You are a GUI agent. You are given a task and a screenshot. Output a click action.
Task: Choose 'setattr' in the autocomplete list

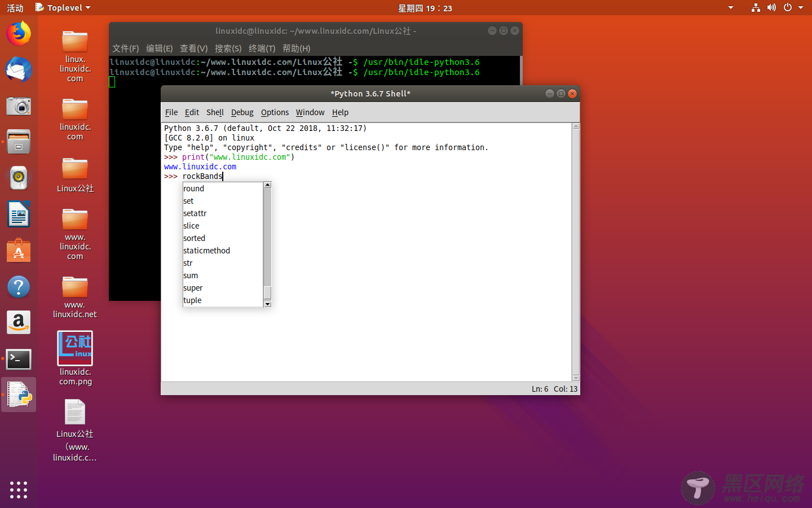[x=223, y=213]
